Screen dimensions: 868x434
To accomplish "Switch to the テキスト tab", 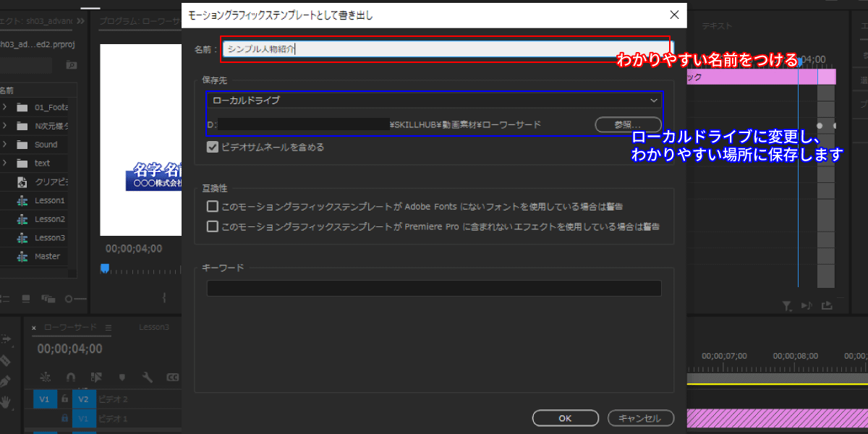I will click(x=717, y=25).
